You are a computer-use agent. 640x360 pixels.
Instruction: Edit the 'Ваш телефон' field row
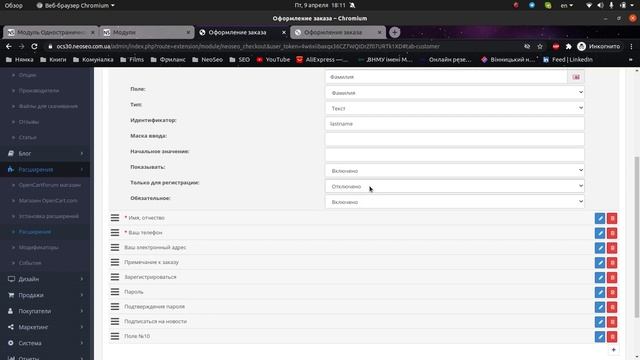600,233
